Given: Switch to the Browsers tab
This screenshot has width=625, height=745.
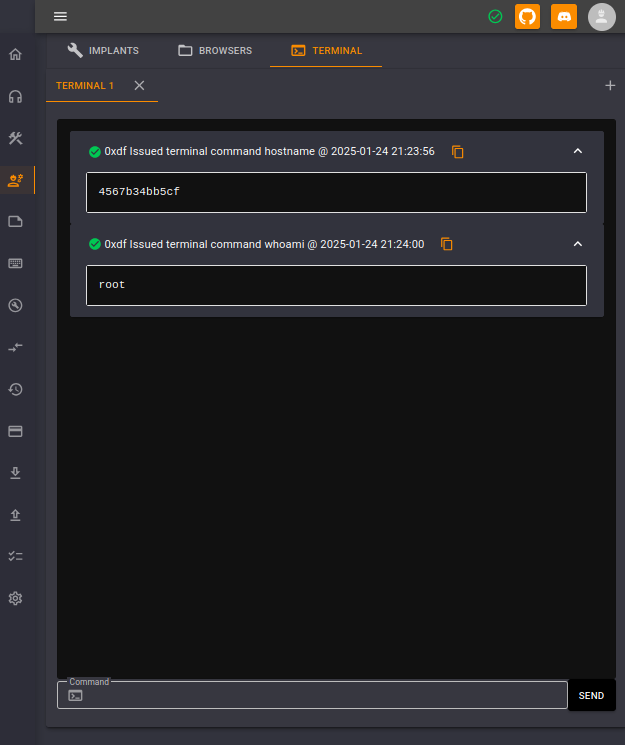Looking at the screenshot, I should coord(215,50).
